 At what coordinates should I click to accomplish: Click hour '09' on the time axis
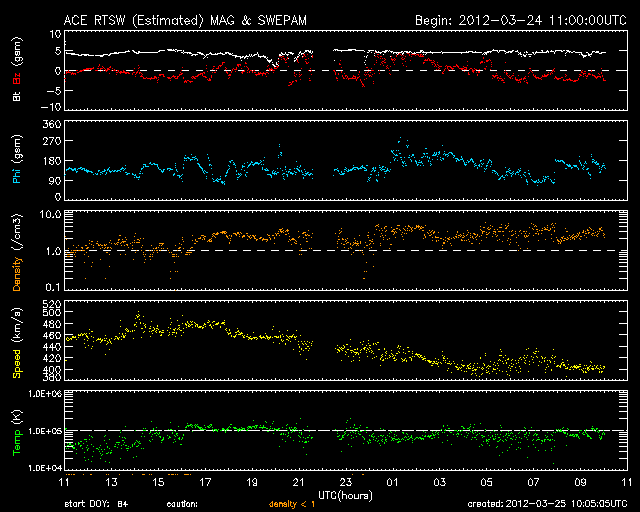pyautogui.click(x=580, y=483)
